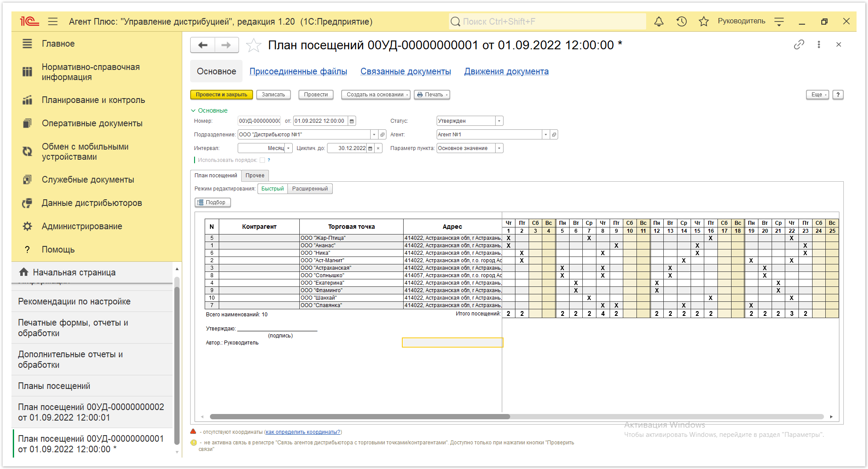Select Расширенный editing mode
868x469 pixels.
pos(310,189)
